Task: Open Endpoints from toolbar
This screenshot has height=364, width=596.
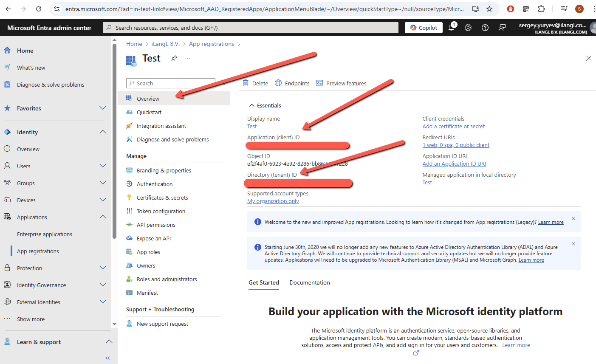Action: pos(292,83)
